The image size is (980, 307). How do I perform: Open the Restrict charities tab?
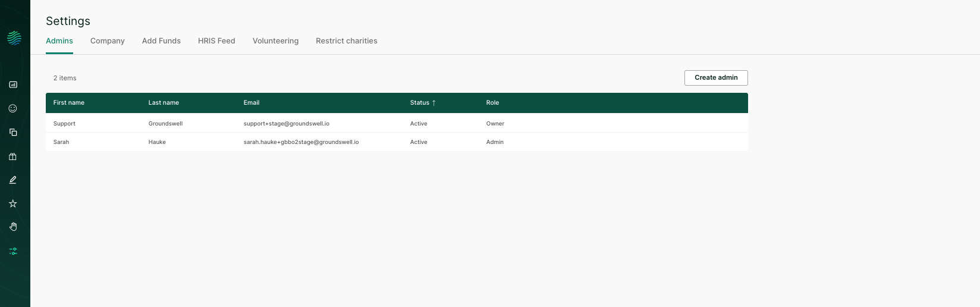pos(346,41)
